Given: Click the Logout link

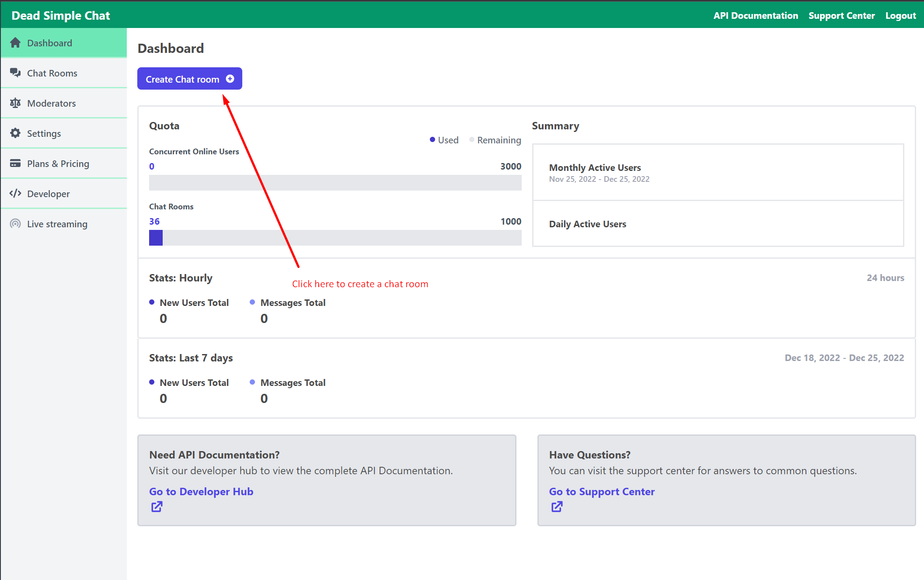Looking at the screenshot, I should tap(900, 16).
